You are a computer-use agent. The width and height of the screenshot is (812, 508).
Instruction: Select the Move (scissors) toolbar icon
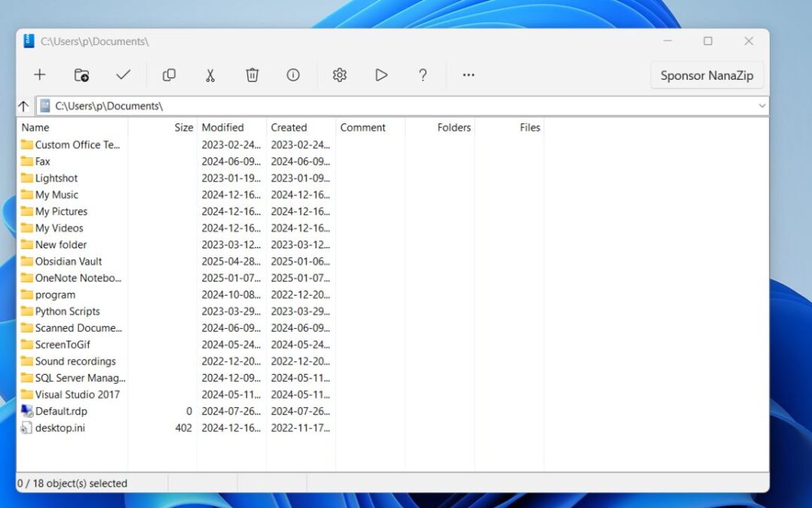210,75
